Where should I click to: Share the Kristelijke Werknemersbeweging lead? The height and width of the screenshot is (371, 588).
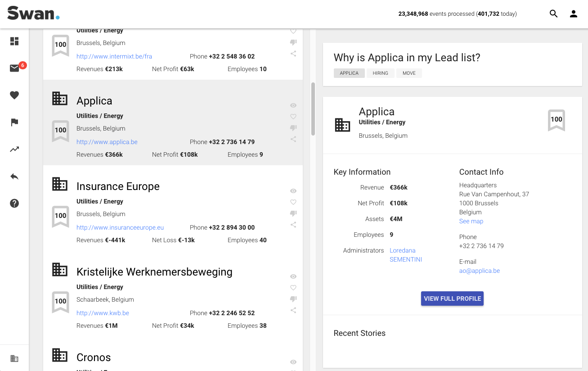pyautogui.click(x=293, y=310)
